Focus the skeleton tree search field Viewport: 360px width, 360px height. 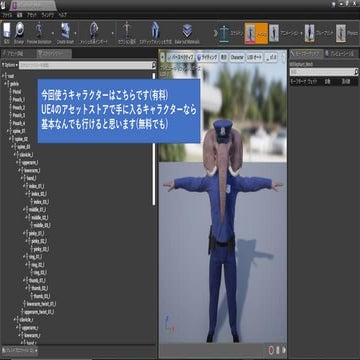[x=85, y=65]
